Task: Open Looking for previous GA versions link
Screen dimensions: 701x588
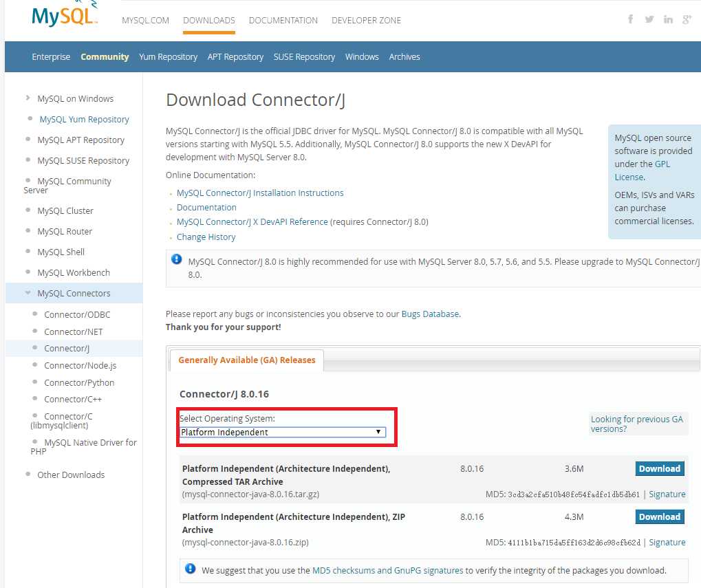Action: [x=636, y=424]
